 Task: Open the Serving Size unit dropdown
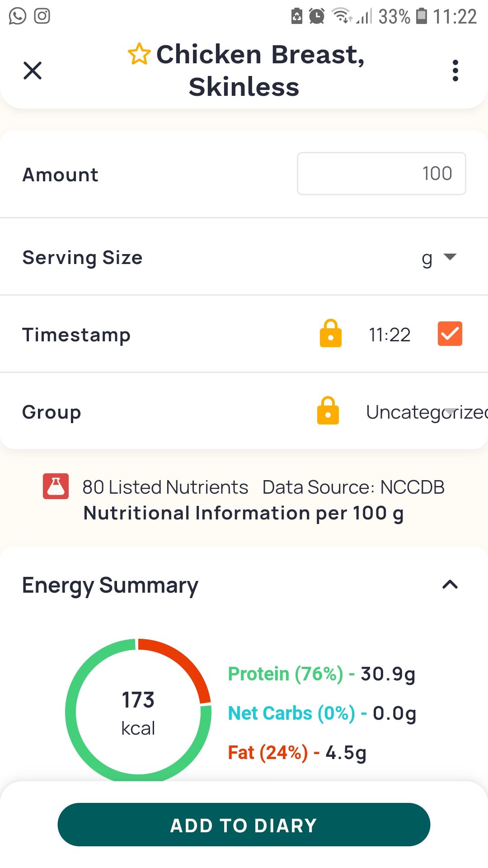click(438, 258)
